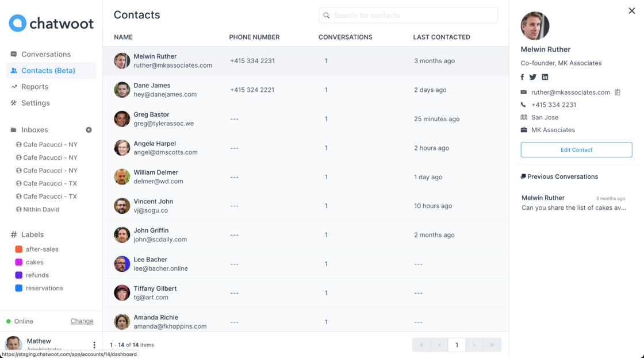644x358 pixels.
Task: Open Melwin's LinkedIn profile
Action: pos(545,76)
